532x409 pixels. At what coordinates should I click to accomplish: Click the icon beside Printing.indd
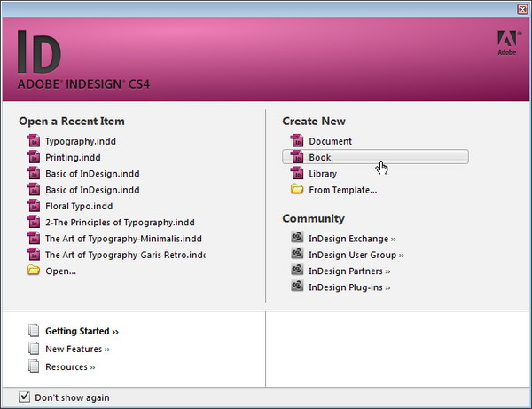34,157
